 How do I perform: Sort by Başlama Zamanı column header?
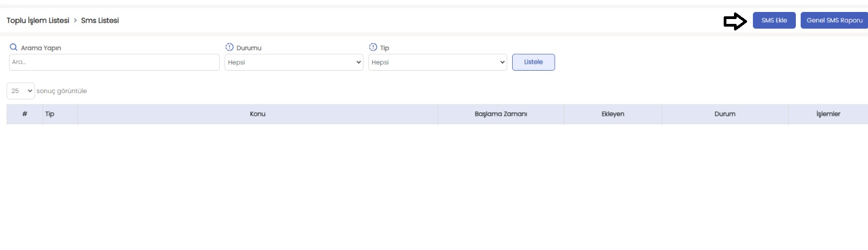click(501, 114)
